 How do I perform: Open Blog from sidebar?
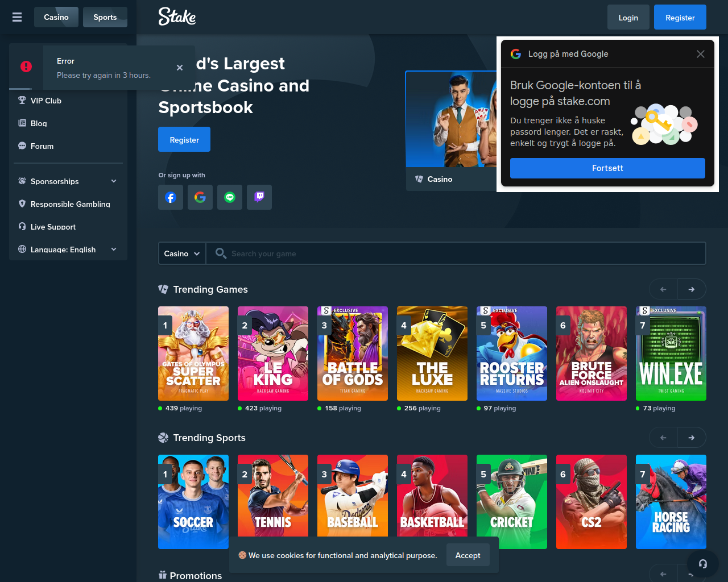[x=68, y=123]
